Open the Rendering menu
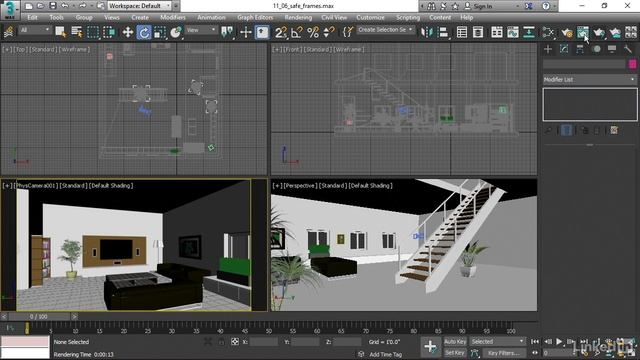Image resolution: width=640 pixels, height=360 pixels. tap(298, 18)
